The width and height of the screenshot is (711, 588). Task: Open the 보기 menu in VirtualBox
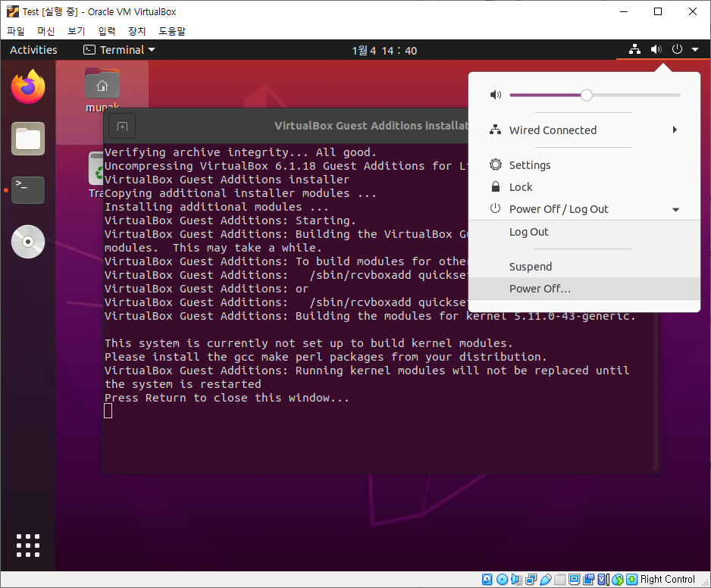[x=76, y=31]
